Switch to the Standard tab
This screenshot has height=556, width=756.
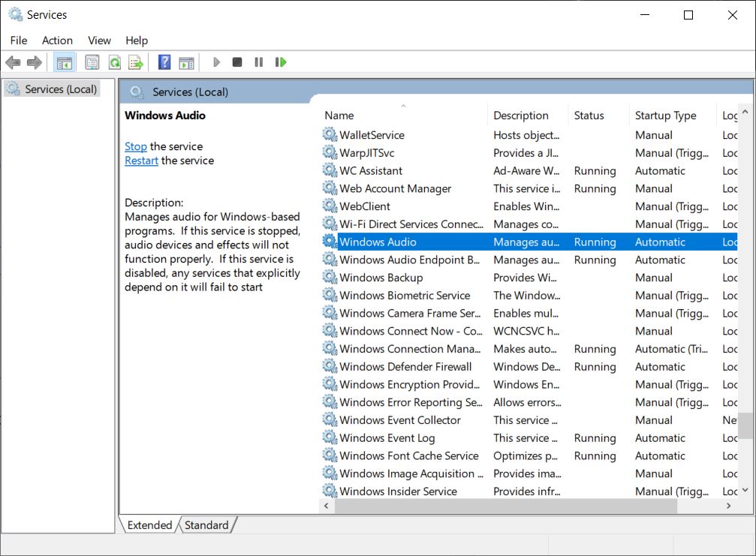pos(206,524)
